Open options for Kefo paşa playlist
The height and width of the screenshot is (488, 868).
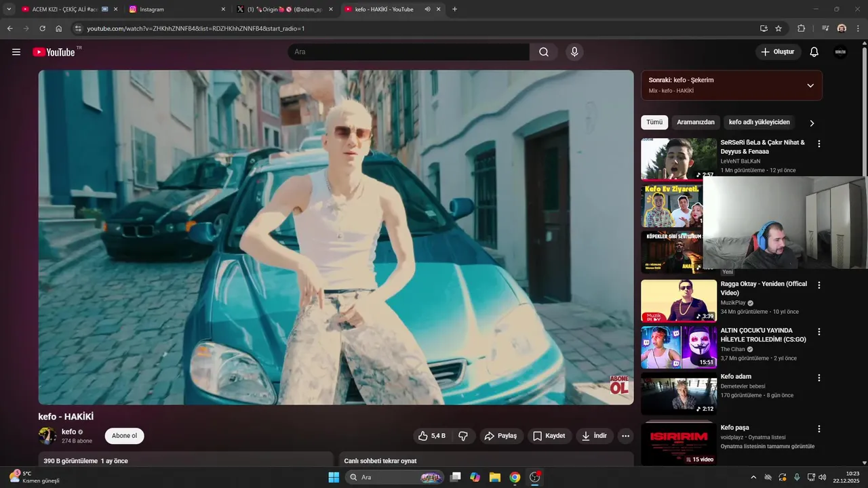tap(818, 429)
